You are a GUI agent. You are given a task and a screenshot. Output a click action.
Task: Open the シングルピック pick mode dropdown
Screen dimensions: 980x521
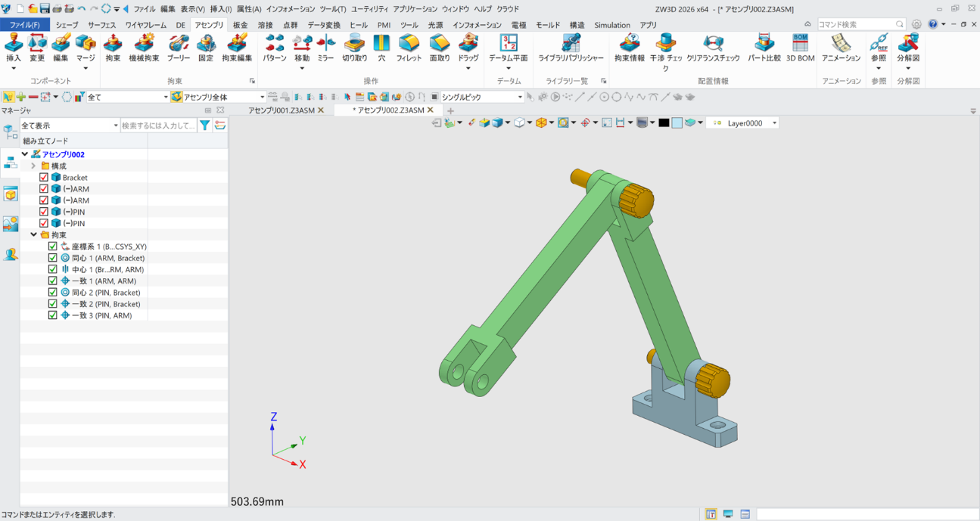tap(521, 96)
